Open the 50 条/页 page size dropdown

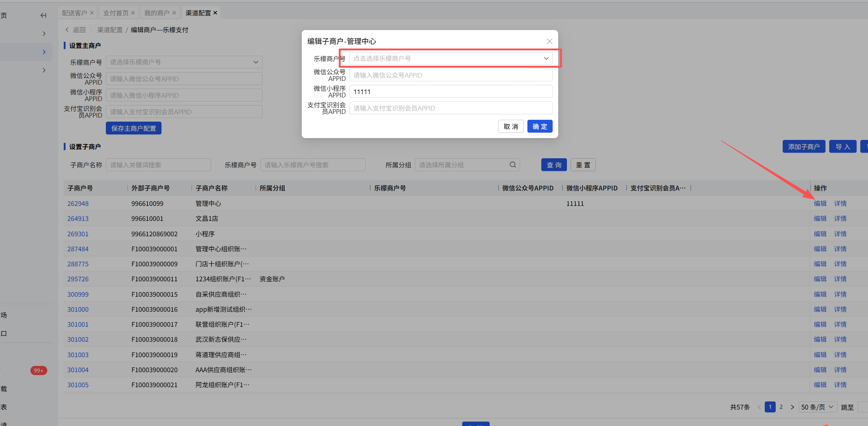(x=817, y=407)
